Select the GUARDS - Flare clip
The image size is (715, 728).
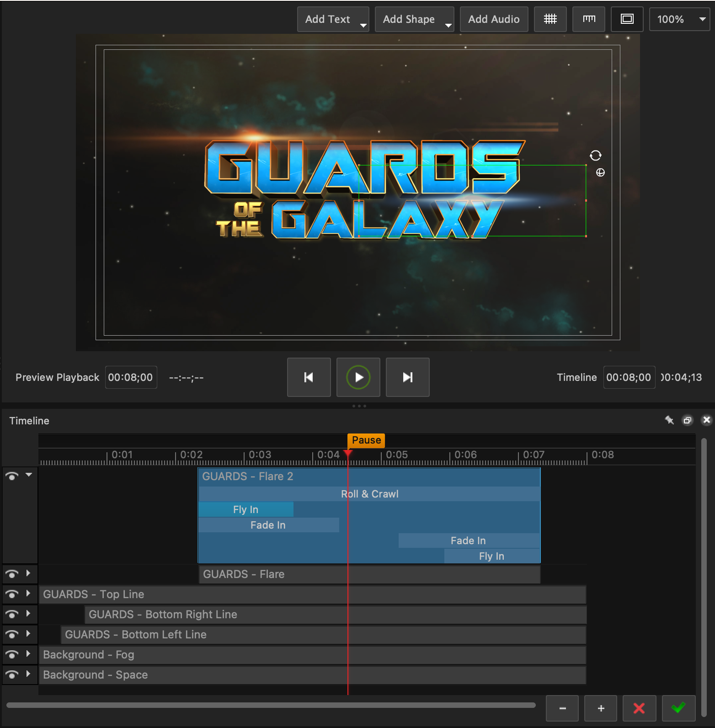click(369, 574)
